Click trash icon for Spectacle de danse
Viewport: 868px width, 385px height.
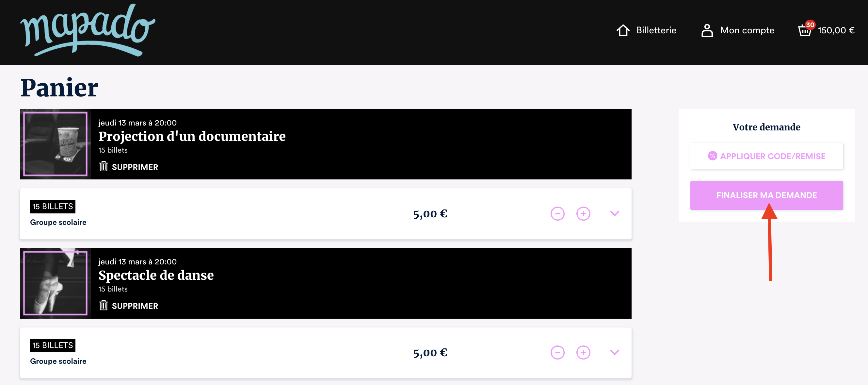point(104,306)
